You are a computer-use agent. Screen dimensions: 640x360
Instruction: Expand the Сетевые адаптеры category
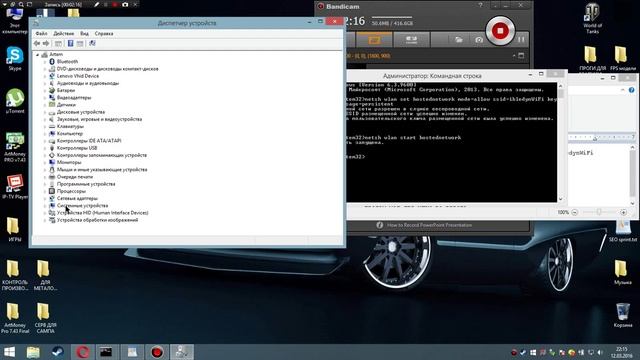[44, 198]
